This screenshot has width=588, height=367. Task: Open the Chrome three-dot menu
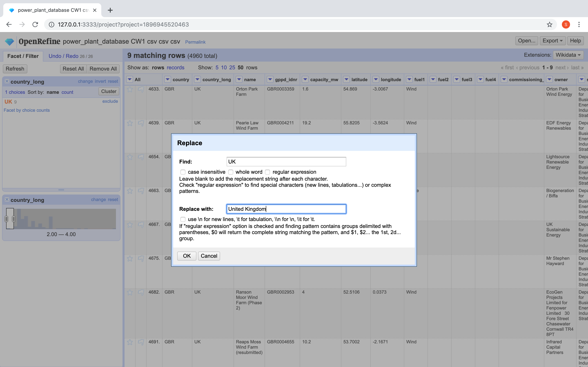pyautogui.click(x=579, y=24)
